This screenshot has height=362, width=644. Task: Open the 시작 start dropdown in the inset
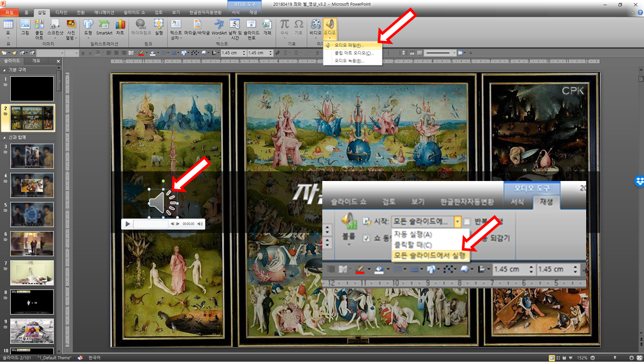(x=457, y=222)
